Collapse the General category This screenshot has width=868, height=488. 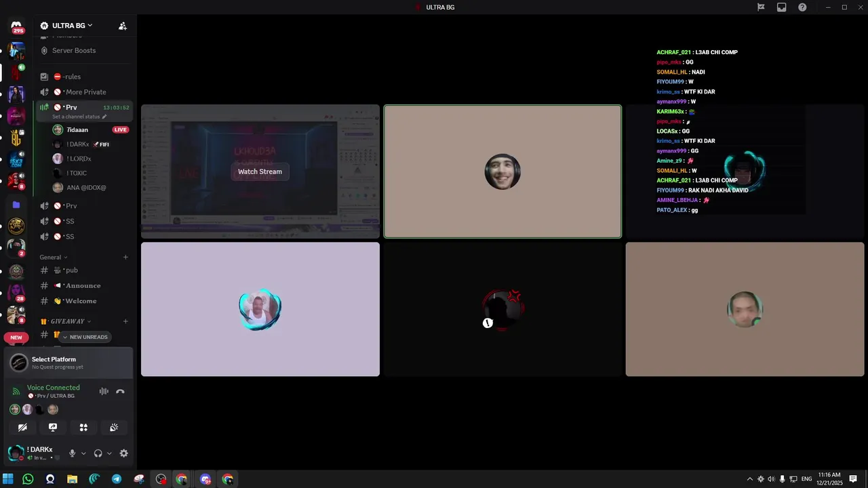(54, 258)
